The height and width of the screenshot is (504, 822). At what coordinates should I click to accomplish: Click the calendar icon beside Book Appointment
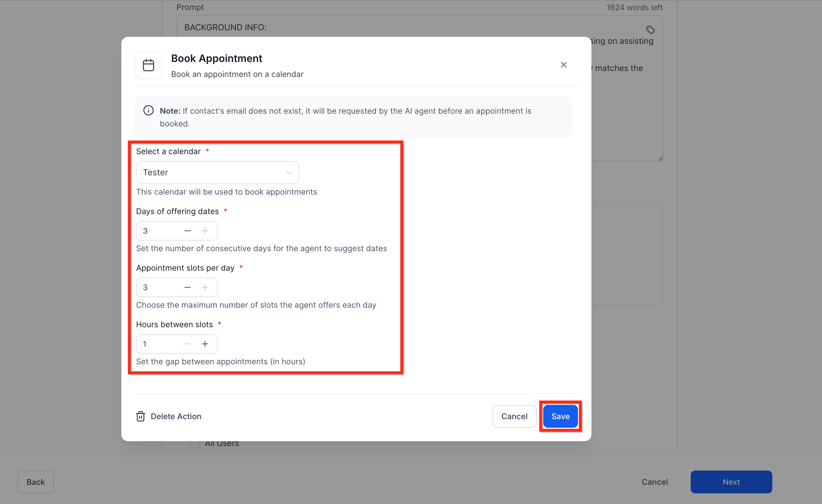[x=148, y=65]
